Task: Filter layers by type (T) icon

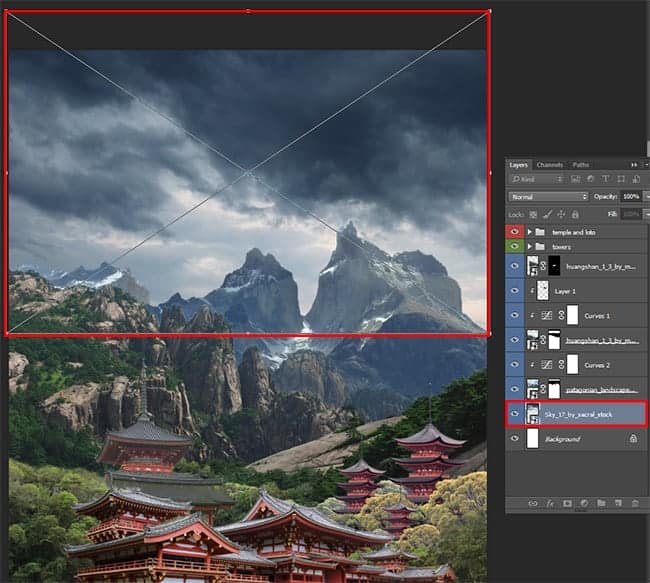Action: pyautogui.click(x=606, y=179)
